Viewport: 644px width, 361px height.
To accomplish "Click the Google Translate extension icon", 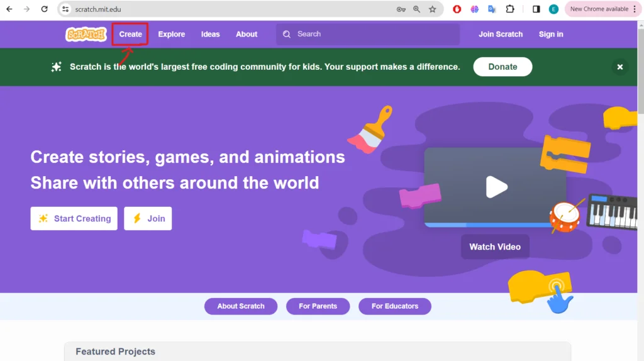I will click(492, 9).
